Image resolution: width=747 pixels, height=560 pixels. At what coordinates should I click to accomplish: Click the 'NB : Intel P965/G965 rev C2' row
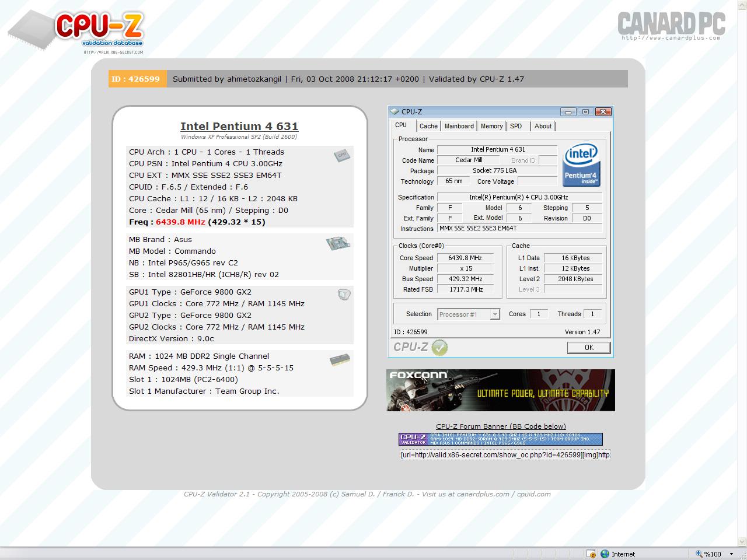[183, 262]
